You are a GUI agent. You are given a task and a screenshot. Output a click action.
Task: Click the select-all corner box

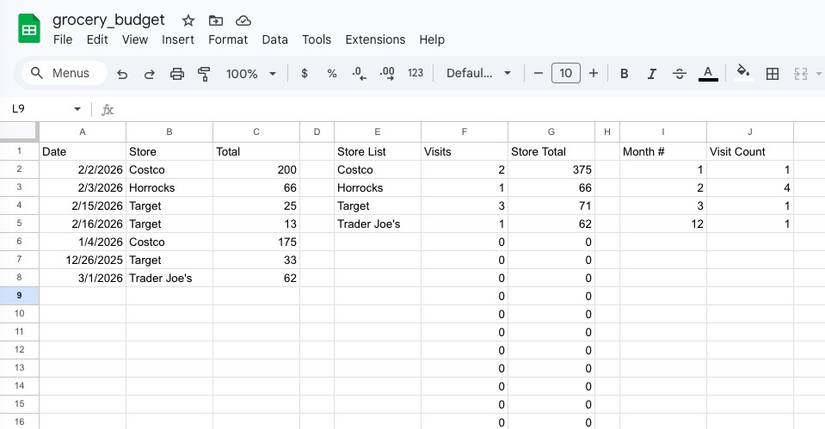19,132
